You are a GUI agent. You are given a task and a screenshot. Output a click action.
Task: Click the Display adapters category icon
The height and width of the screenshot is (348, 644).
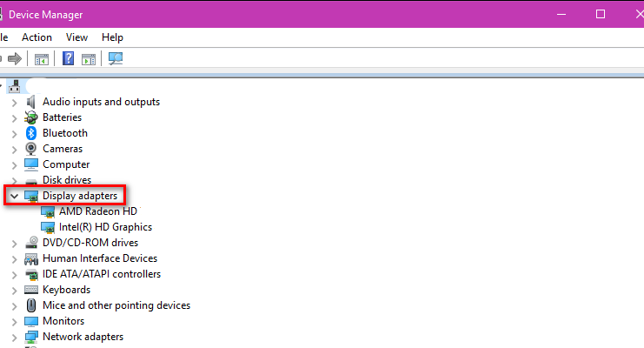[x=31, y=197]
